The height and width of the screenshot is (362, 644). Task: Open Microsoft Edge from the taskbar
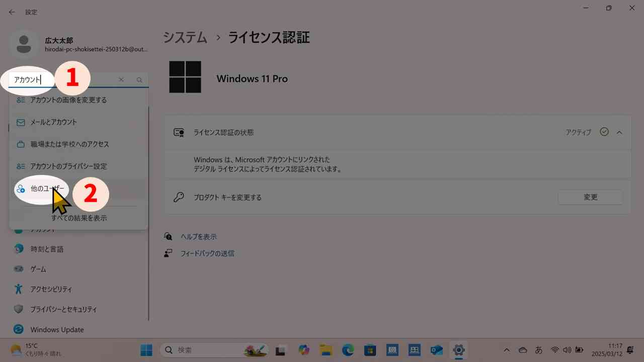348,349
